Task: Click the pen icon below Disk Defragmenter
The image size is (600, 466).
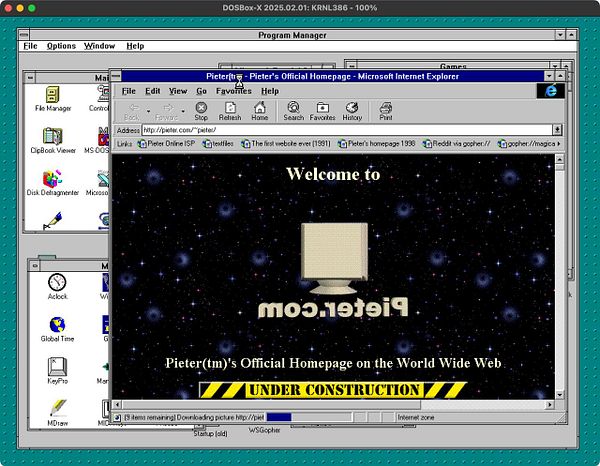Action: click(x=53, y=220)
